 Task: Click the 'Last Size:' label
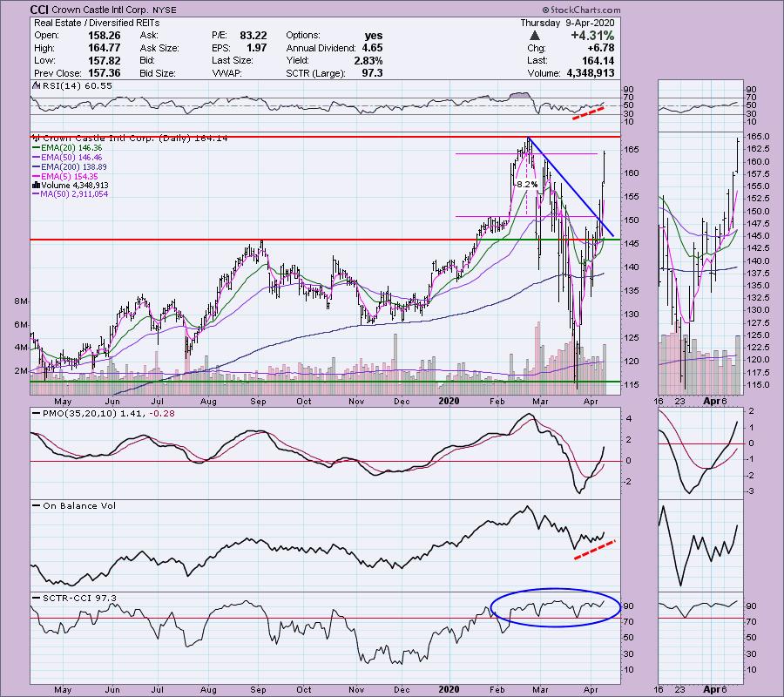coord(232,60)
